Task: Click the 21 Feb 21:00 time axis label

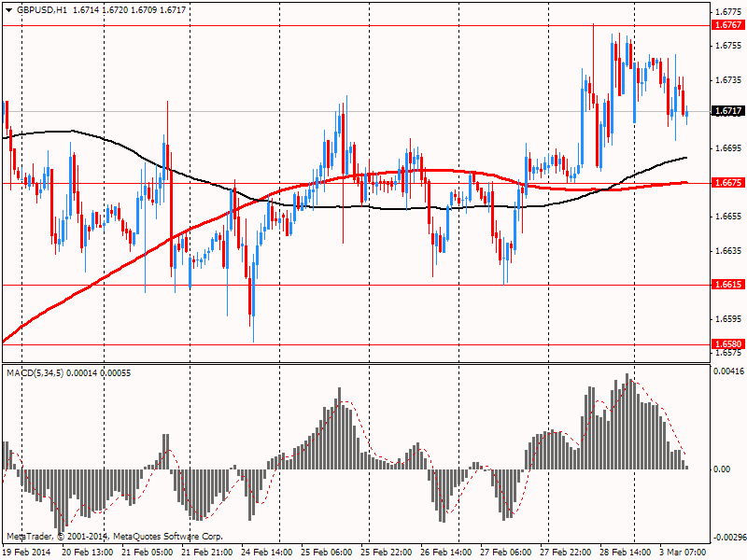Action: 207,552
